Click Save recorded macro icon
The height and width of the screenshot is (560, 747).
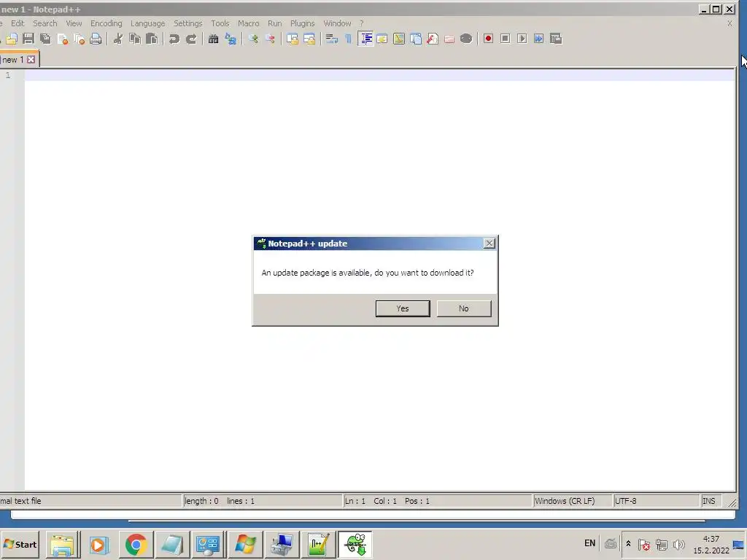(556, 39)
